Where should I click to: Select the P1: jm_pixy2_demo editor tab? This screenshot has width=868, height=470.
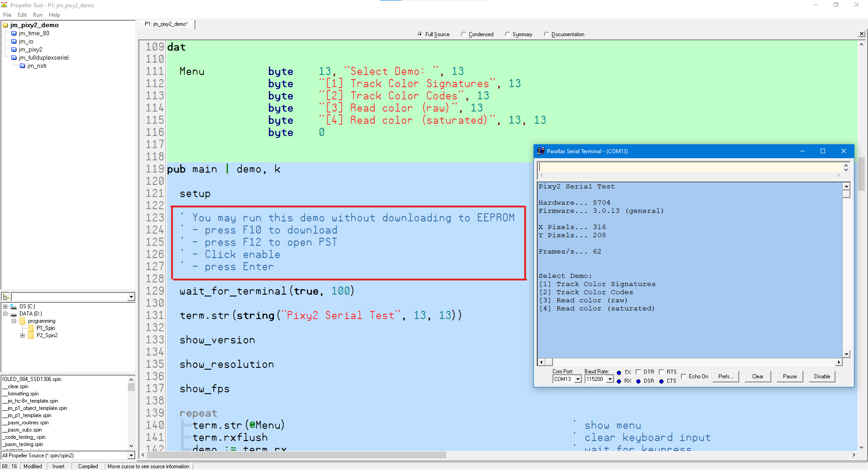coord(166,24)
